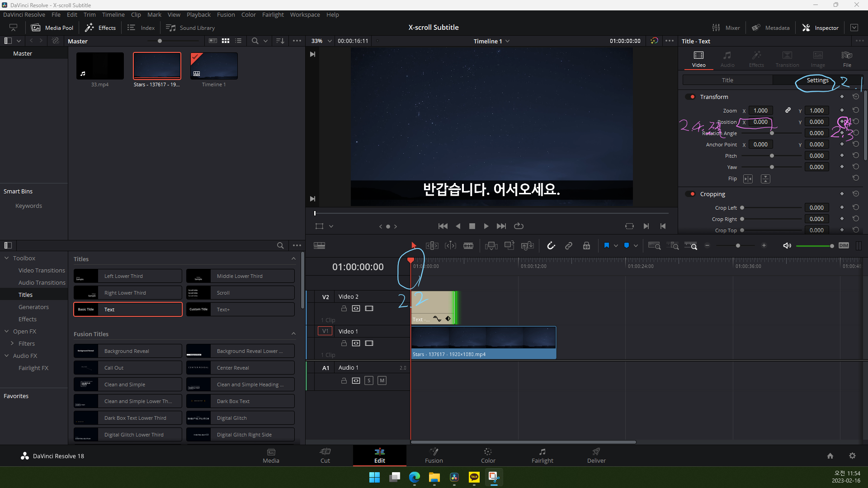Image resolution: width=868 pixels, height=488 pixels.
Task: Click the Linked Selection chain icon
Action: point(569,246)
